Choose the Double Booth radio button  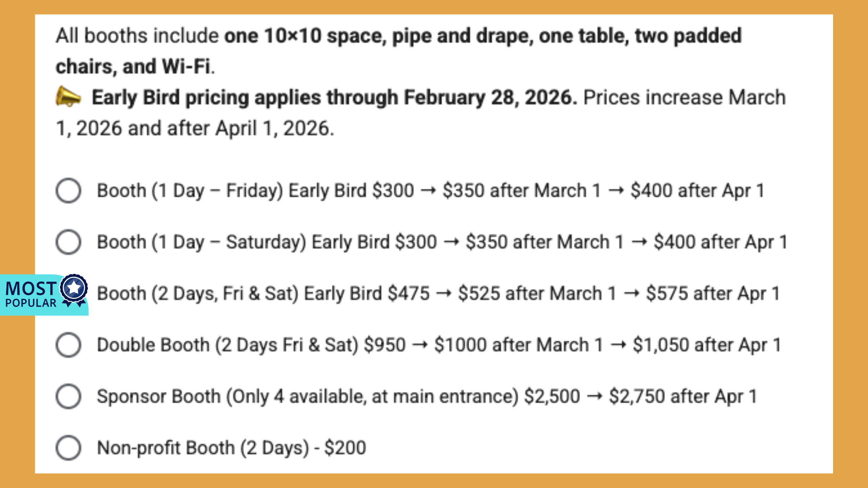coord(68,345)
